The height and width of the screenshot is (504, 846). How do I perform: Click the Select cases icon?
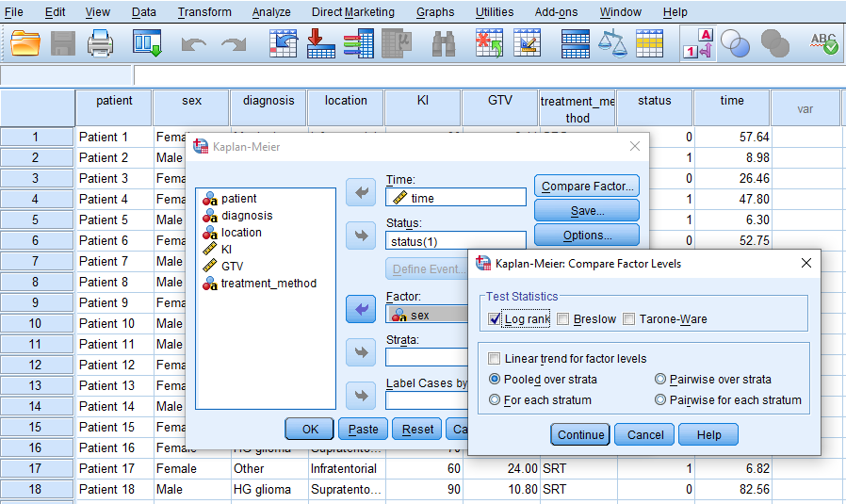pos(650,43)
